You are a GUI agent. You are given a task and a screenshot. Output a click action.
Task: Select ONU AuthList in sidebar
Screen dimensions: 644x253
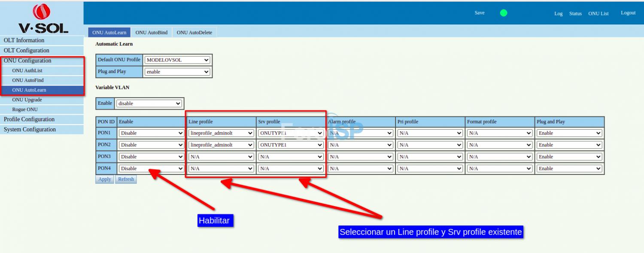click(x=27, y=70)
